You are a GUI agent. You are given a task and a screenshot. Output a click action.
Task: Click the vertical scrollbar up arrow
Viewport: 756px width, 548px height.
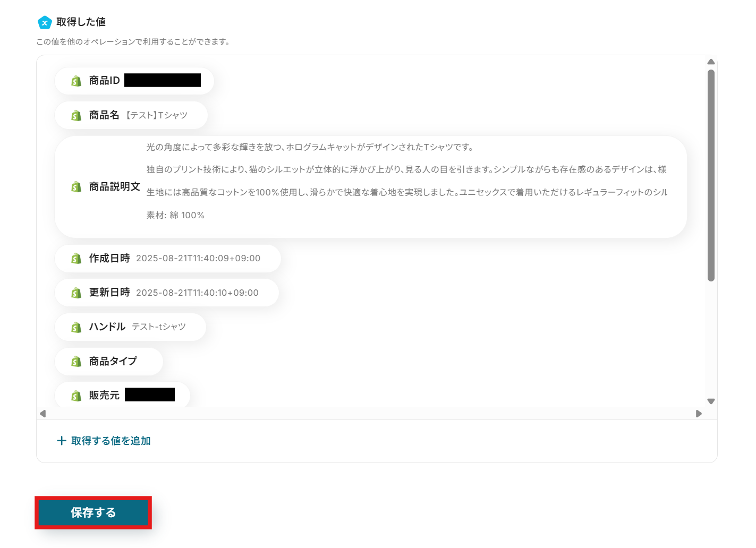[x=711, y=62]
